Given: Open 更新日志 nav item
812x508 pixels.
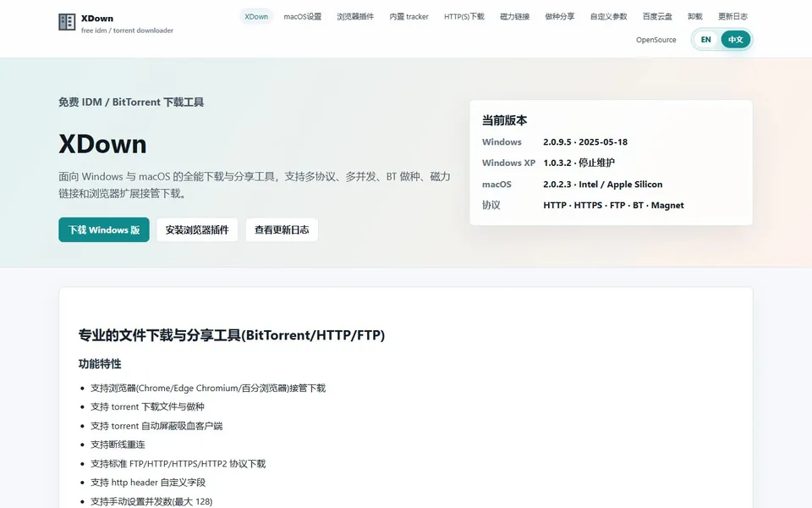Looking at the screenshot, I should point(732,17).
